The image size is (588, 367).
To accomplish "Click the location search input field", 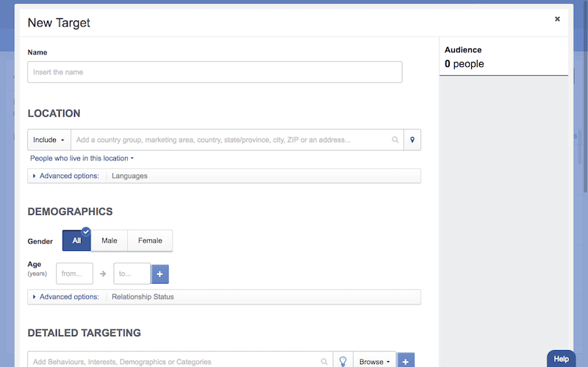I will [x=232, y=140].
